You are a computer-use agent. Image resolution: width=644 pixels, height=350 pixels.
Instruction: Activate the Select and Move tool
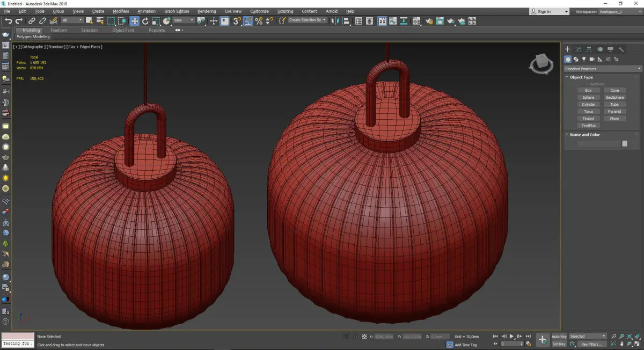134,21
